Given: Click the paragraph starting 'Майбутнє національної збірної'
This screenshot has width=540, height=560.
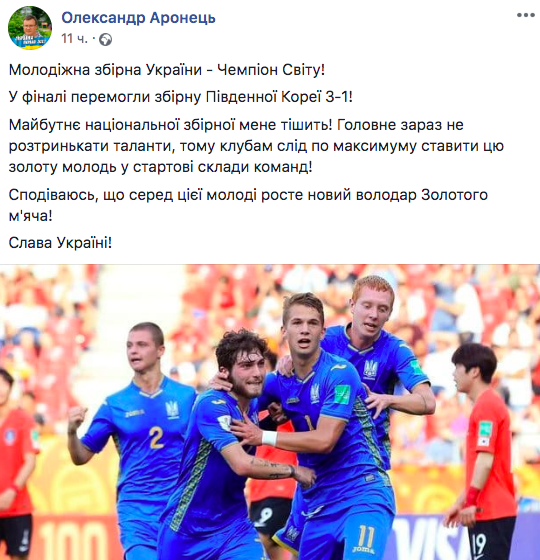Looking at the screenshot, I should (x=256, y=146).
